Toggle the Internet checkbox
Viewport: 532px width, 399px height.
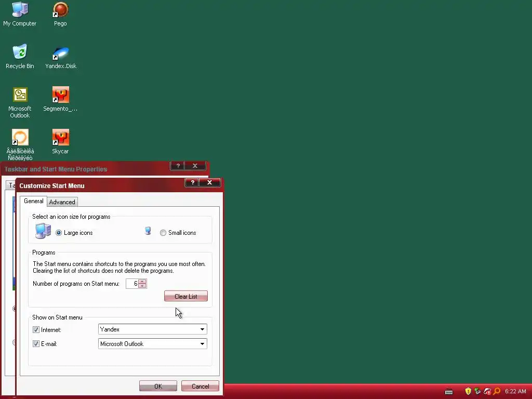point(36,329)
